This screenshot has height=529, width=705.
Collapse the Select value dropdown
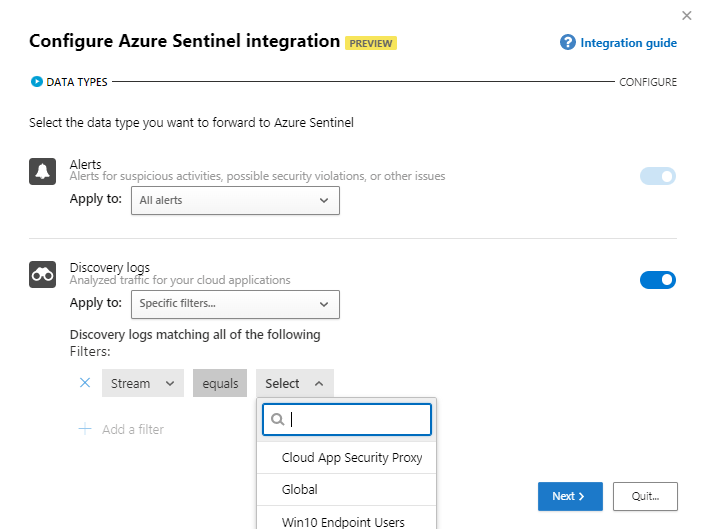point(294,383)
